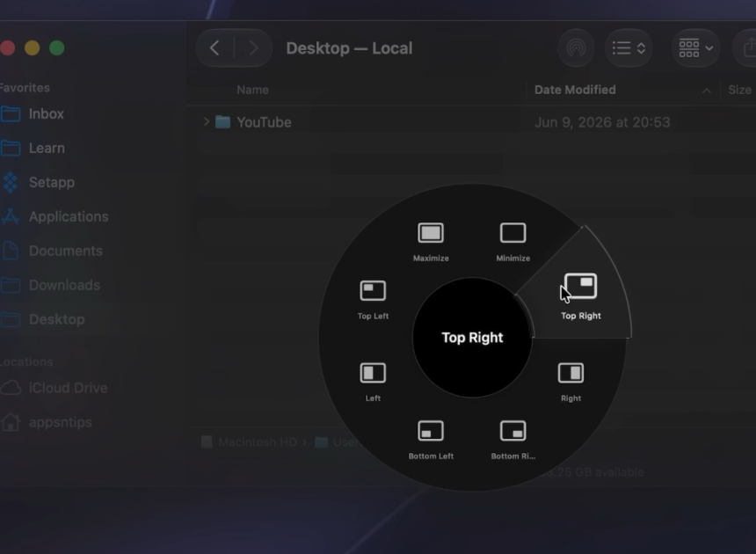
Task: Choose Minimize in the radial menu
Action: (x=513, y=242)
